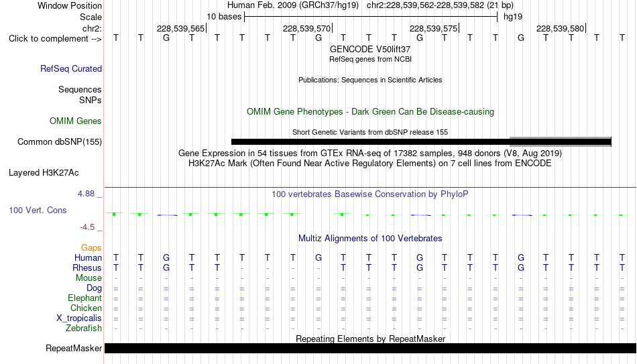Viewport: 637px width, 364px height.
Task: Click the Chicken alignment row label
Action: coord(86,308)
